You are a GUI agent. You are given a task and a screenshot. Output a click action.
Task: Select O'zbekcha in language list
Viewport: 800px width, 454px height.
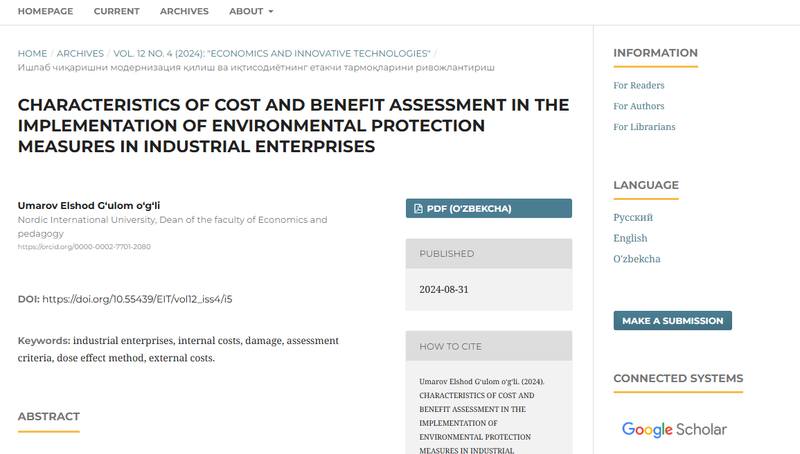(x=636, y=259)
